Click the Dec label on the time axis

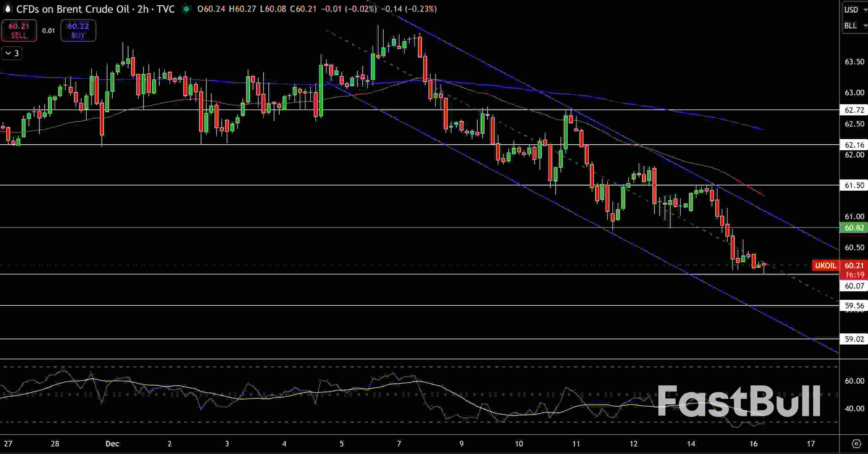point(112,444)
